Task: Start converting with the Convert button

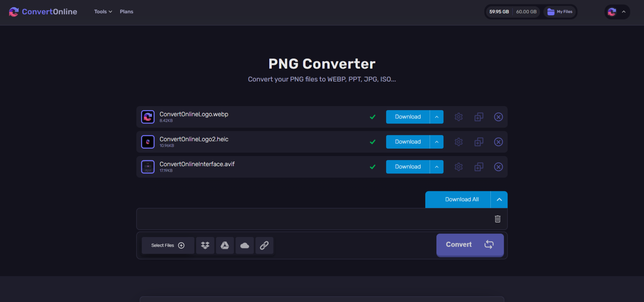Action: point(470,245)
